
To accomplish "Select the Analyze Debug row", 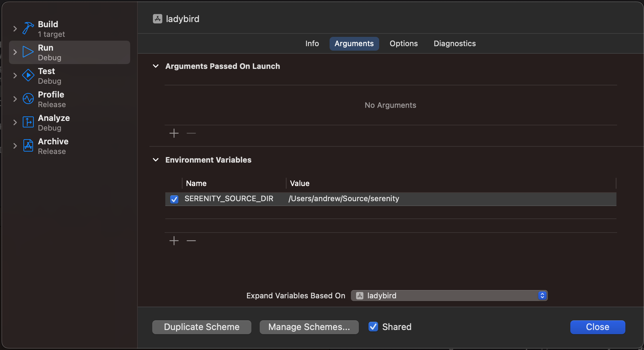I will (70, 123).
